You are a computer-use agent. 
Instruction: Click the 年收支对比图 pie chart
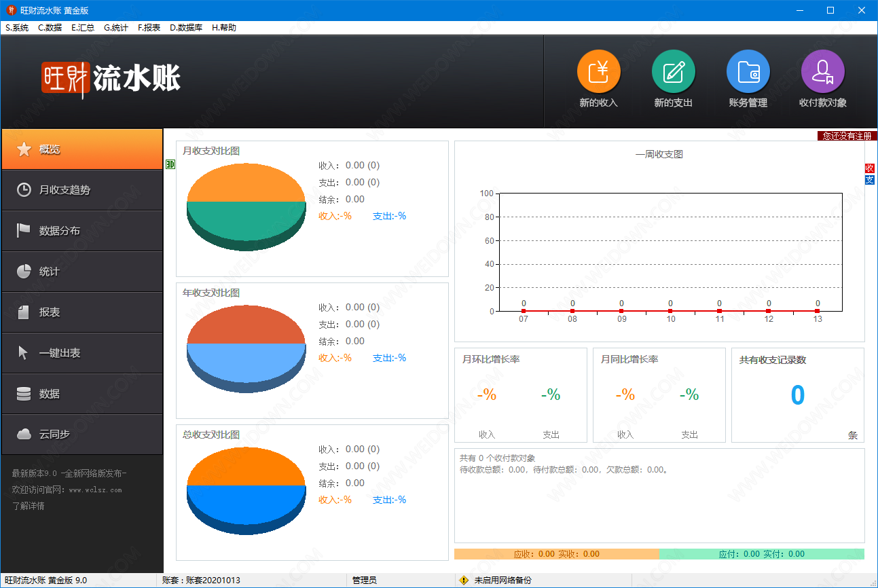[246, 349]
